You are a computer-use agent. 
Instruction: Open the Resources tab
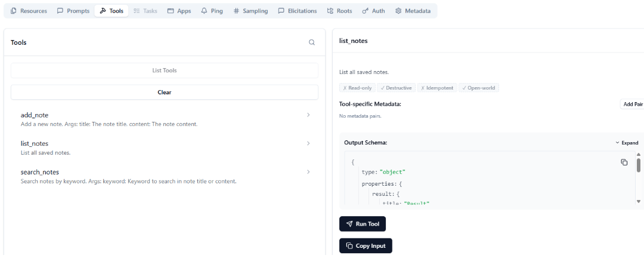29,11
